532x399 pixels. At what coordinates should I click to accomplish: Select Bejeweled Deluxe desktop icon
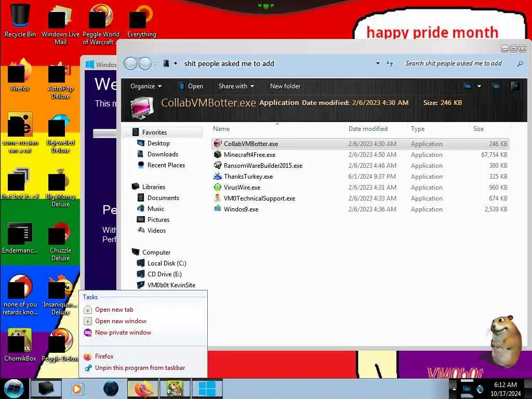(60, 135)
